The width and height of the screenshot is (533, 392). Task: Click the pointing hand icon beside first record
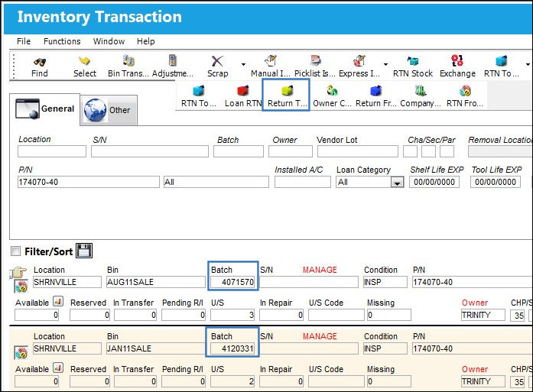point(18,273)
